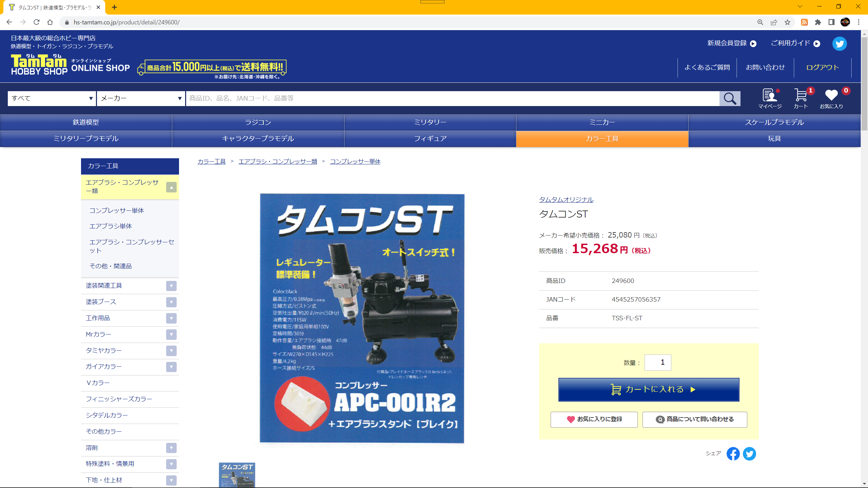Bookmark this page with star icon
This screenshot has height=488, width=868.
(787, 22)
